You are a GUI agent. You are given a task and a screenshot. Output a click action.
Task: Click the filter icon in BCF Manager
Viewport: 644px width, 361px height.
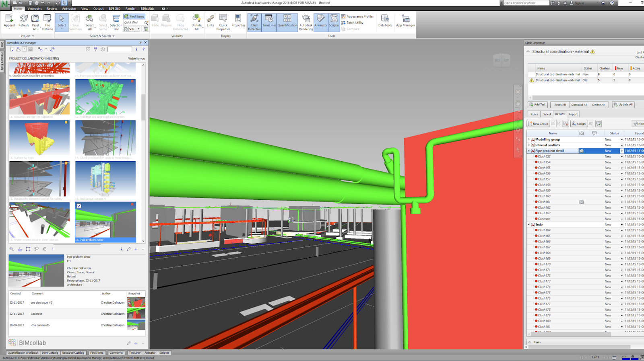[95, 49]
